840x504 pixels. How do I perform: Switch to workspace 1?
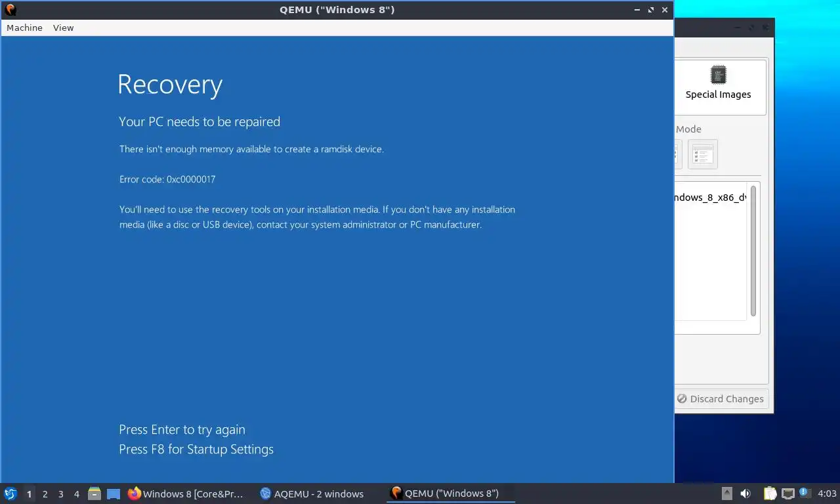pyautogui.click(x=29, y=494)
